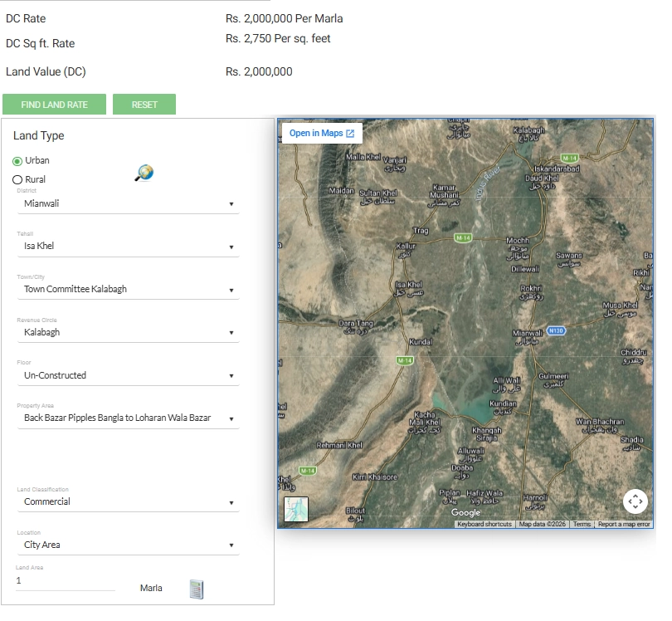This screenshot has height=621, width=672.
Task: Open the Property Area dropdown
Action: pos(128,418)
